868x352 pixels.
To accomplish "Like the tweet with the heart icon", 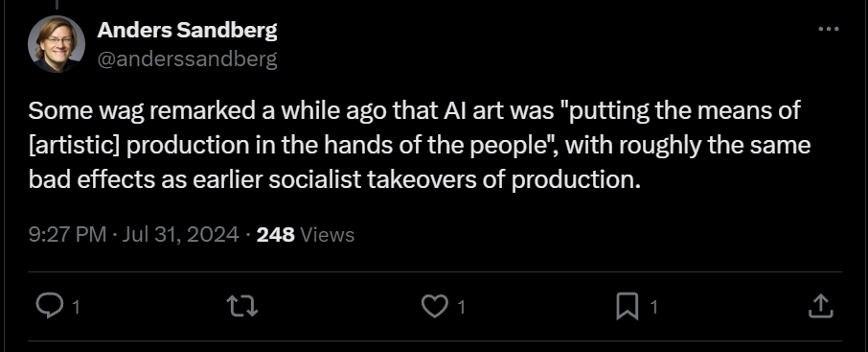I will click(x=434, y=307).
